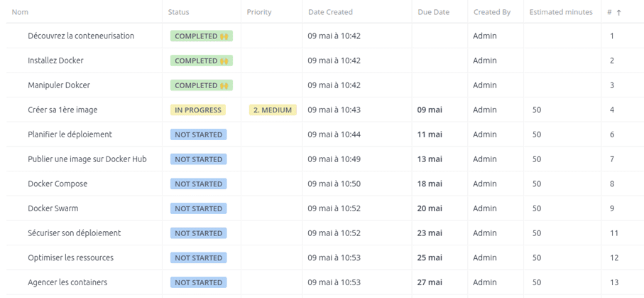Viewport: 644px width, 298px height.
Task: Click the Estimated minutes column header
Action: tap(561, 12)
